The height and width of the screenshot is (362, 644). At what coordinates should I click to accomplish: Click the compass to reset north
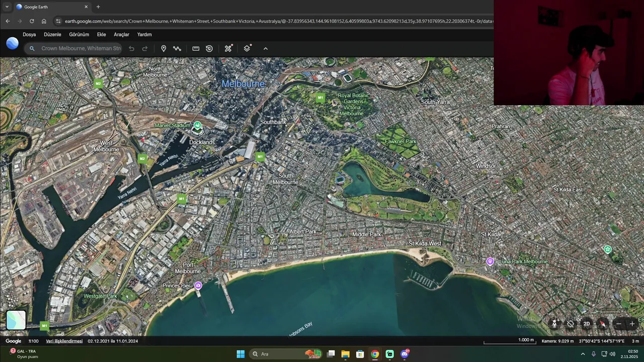[x=602, y=324]
